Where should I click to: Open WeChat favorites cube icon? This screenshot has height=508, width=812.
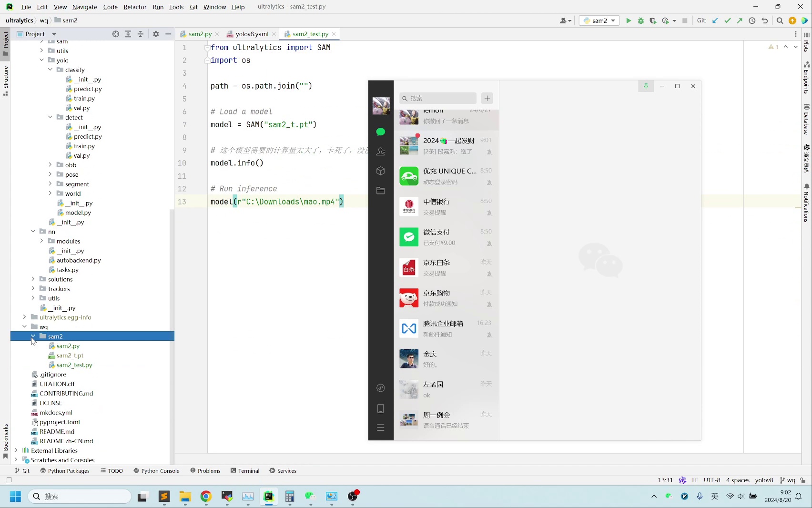coord(380,171)
